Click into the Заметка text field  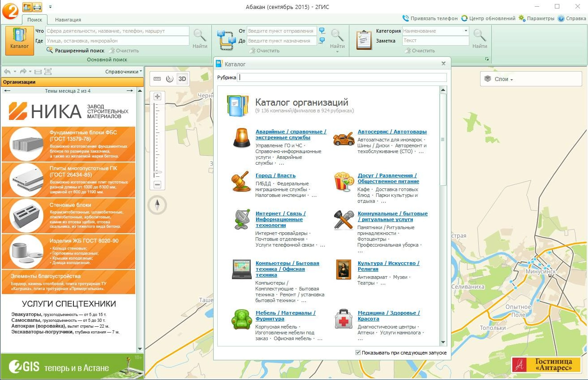pyautogui.click(x=435, y=41)
